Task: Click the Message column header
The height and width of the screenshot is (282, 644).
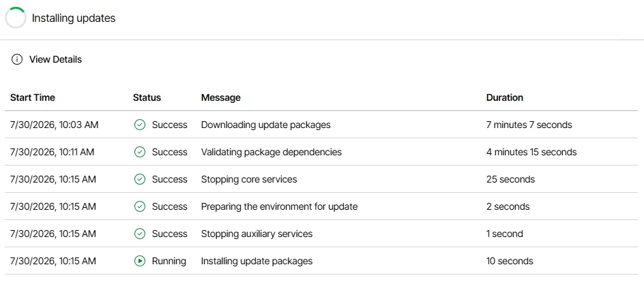Action: tap(221, 97)
